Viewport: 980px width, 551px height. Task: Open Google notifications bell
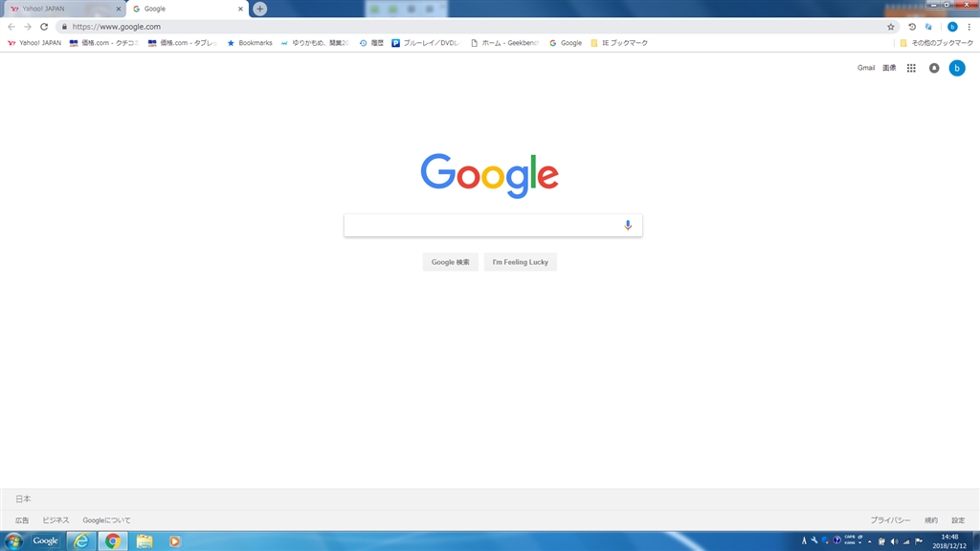tap(934, 68)
